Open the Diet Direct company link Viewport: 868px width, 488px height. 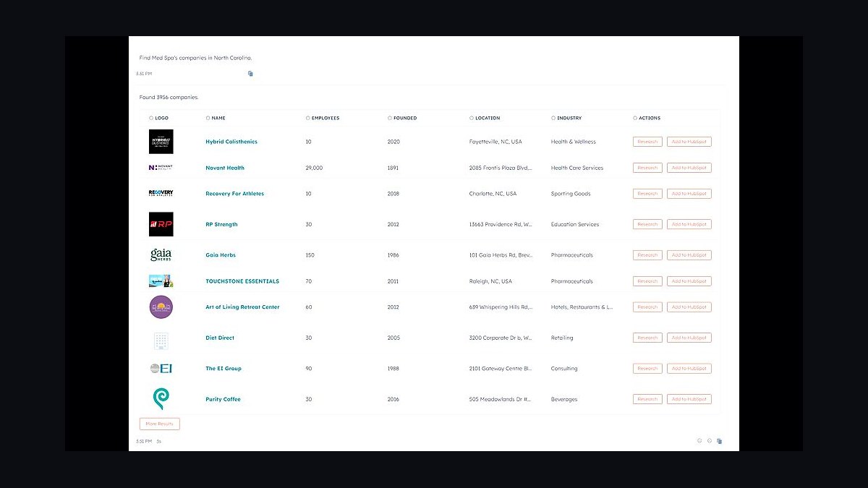coord(220,338)
